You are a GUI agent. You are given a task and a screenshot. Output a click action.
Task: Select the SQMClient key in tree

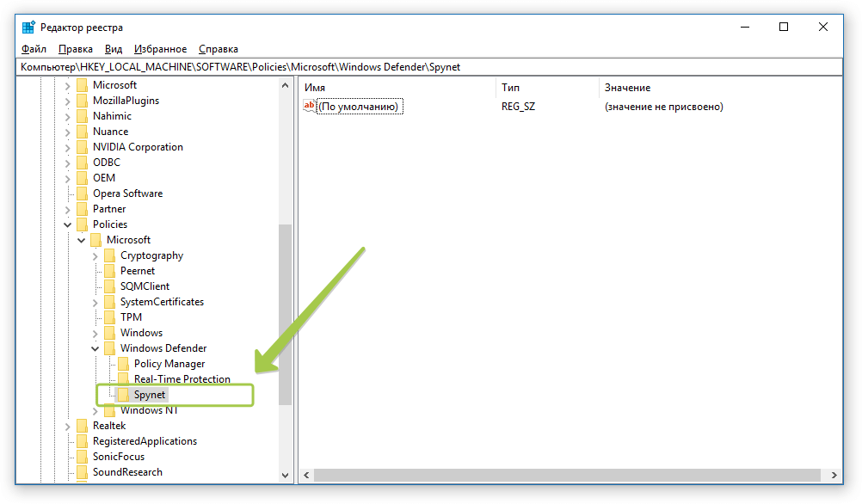click(x=145, y=286)
